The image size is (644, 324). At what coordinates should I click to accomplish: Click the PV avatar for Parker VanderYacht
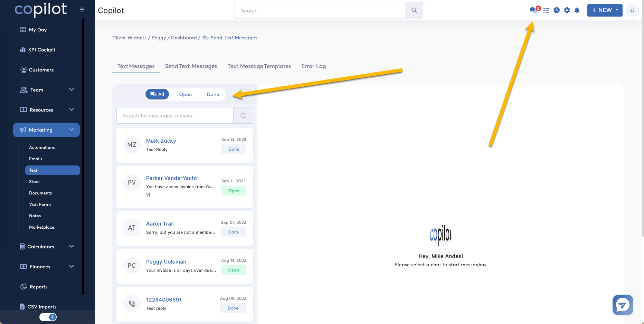(x=132, y=183)
